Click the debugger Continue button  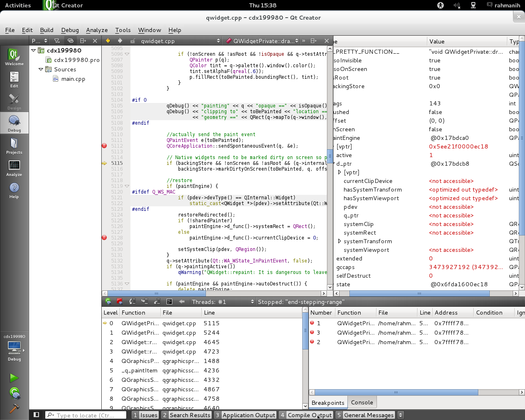(108, 301)
